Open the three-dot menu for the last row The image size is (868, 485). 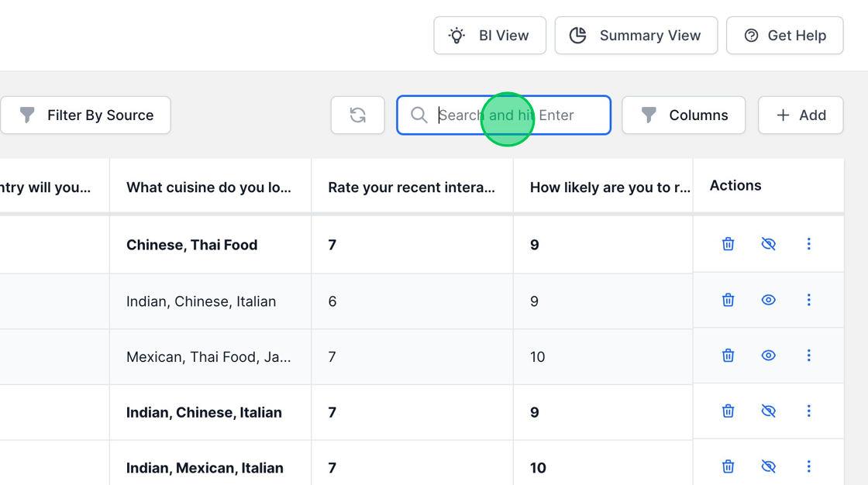[808, 466]
